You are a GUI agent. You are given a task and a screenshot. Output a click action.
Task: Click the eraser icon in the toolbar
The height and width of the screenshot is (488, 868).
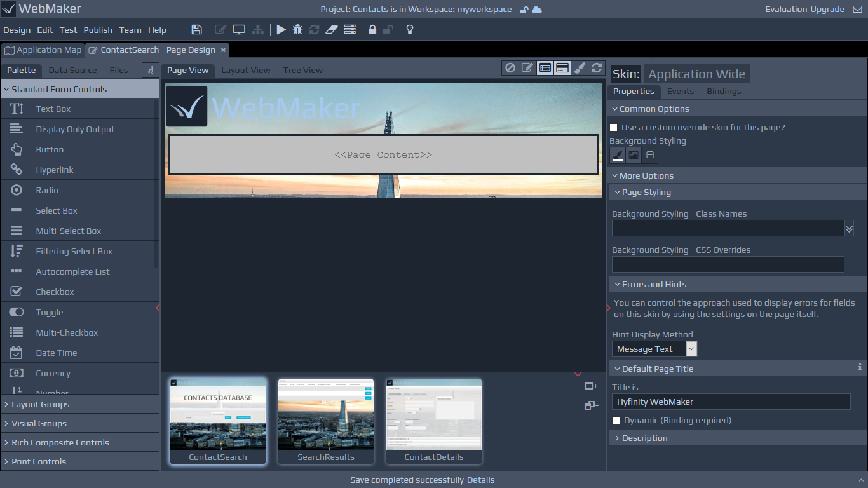[x=331, y=30]
